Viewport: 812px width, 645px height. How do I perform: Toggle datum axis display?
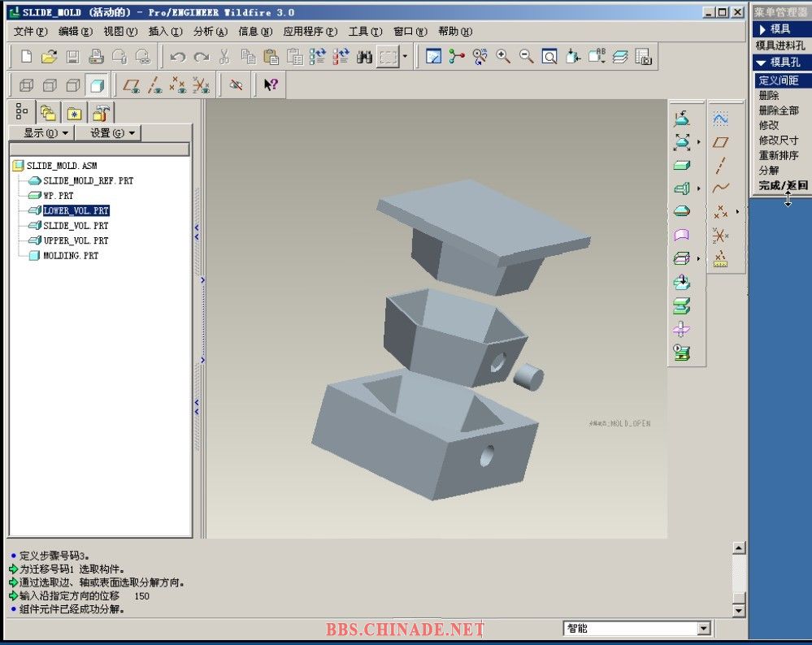pos(154,84)
